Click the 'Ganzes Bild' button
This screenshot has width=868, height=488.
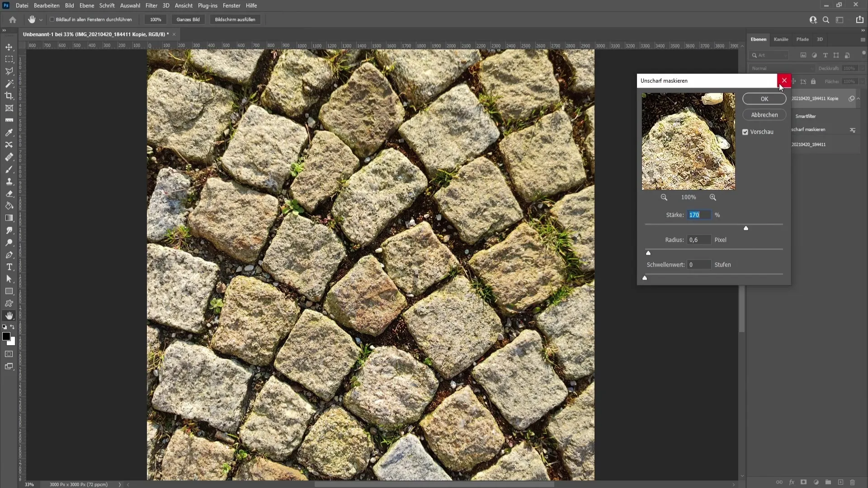[x=188, y=19]
